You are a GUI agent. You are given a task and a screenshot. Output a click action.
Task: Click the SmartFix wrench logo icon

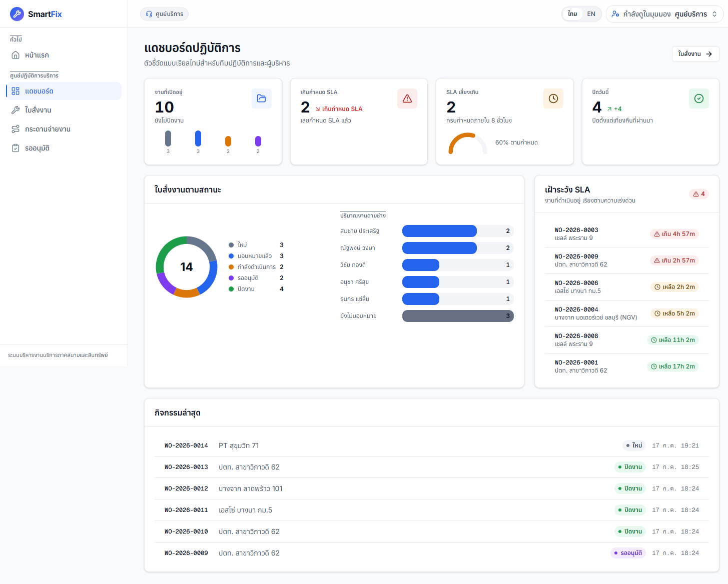[17, 14]
